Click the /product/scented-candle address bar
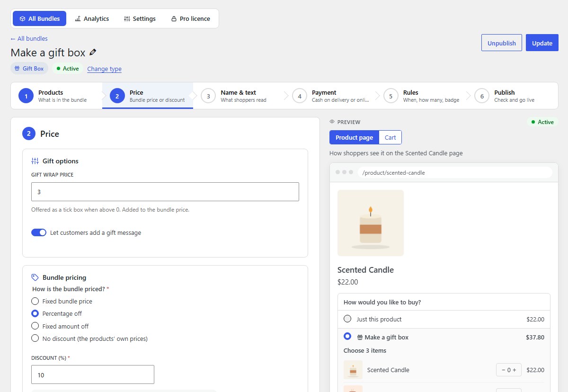The image size is (568, 392). coord(455,173)
